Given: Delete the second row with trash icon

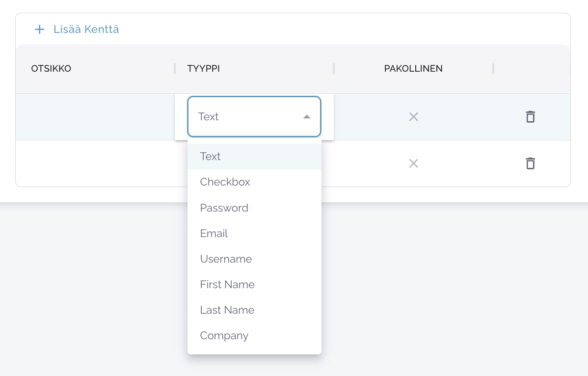Looking at the screenshot, I should point(530,163).
